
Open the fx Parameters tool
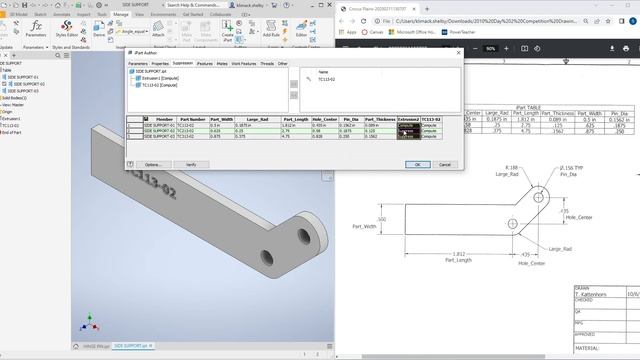point(36,29)
